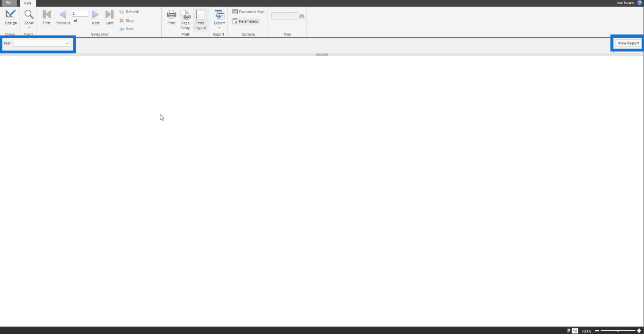Screen dimensions: 644x334
Task: Click the View Report button
Action: [x=628, y=43]
